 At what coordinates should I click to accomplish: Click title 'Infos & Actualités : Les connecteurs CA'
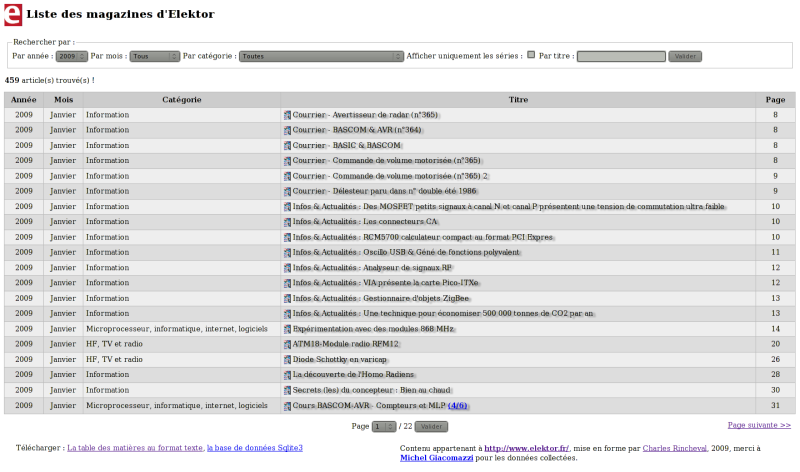[x=365, y=221]
